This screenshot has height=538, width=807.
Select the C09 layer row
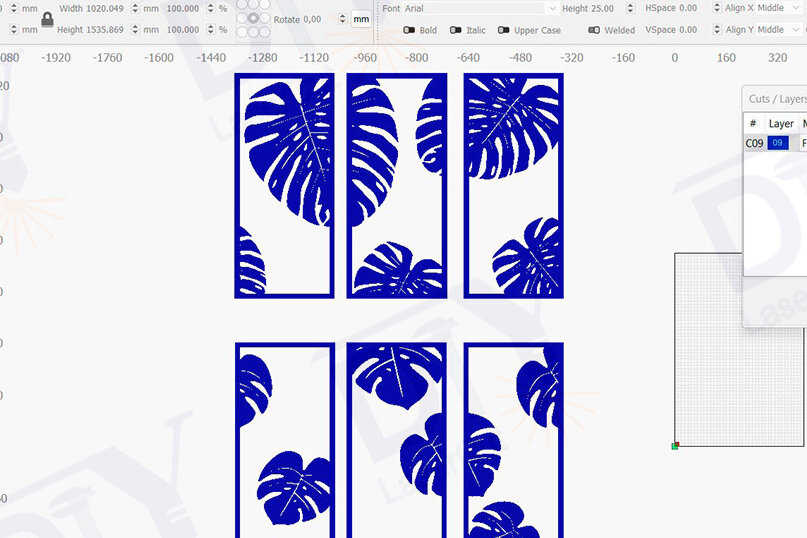755,144
